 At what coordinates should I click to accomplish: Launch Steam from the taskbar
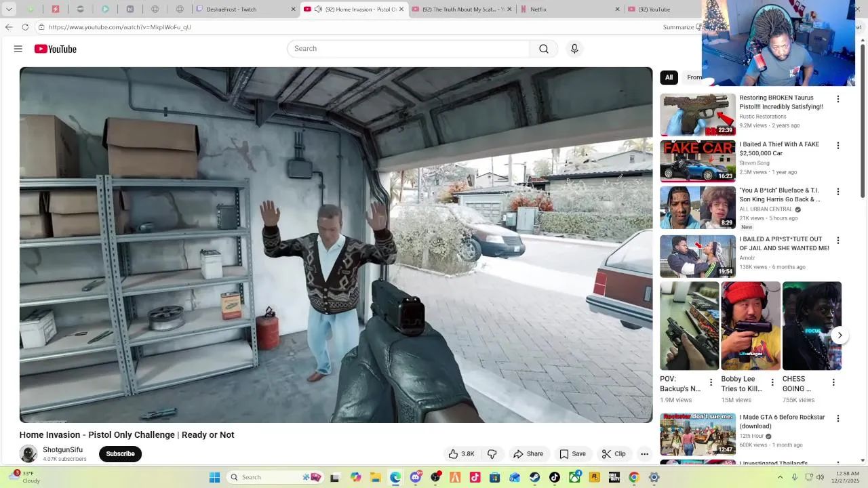tap(535, 477)
